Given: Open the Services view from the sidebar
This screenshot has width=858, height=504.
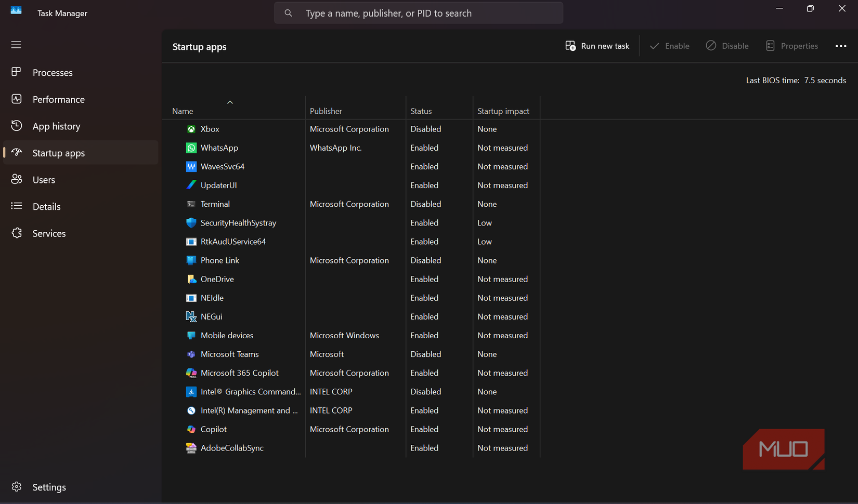Looking at the screenshot, I should point(48,233).
